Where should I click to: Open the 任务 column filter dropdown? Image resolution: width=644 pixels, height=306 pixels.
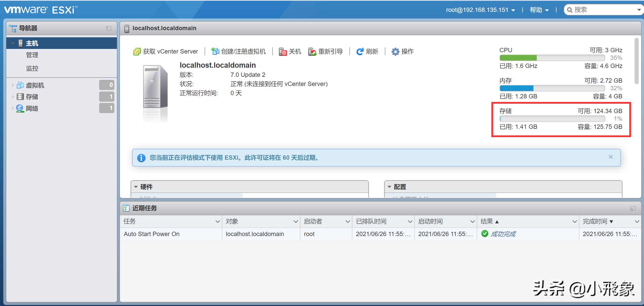pos(218,221)
